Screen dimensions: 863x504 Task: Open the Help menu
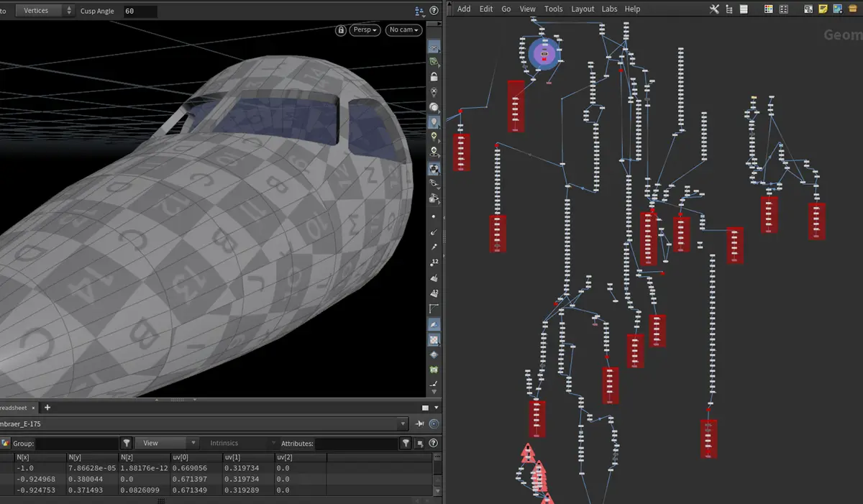click(x=632, y=9)
